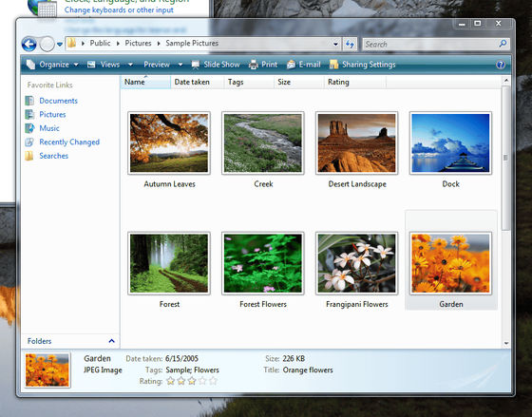This screenshot has width=532, height=417.
Task: Set rating to one star
Action: [171, 381]
